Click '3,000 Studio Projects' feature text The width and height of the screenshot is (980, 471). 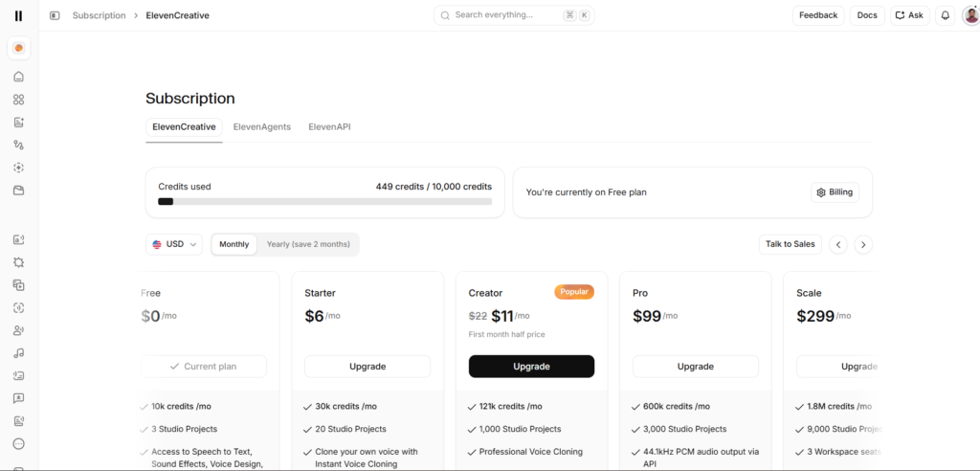(684, 429)
